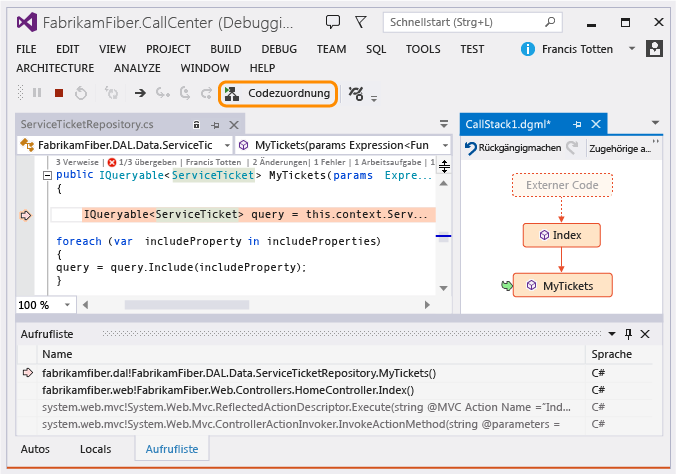Collapse the MyTickets method outline box
This screenshot has height=474, width=676.
(47, 175)
